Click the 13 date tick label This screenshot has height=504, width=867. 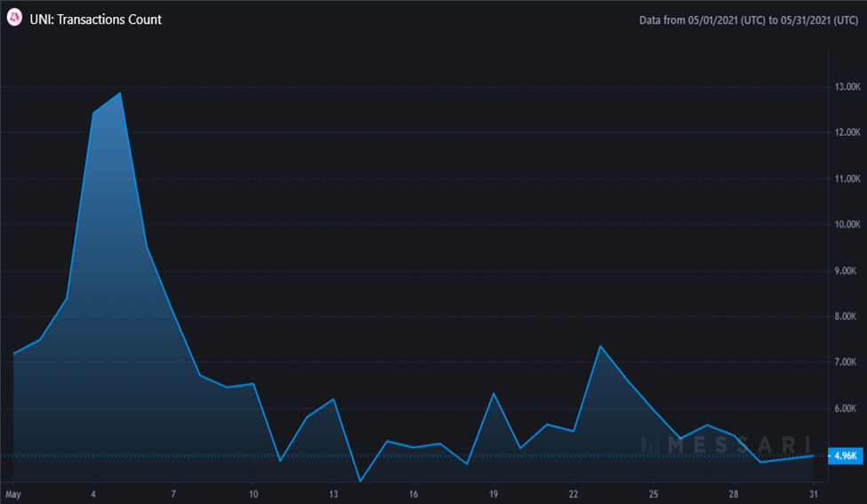(333, 494)
